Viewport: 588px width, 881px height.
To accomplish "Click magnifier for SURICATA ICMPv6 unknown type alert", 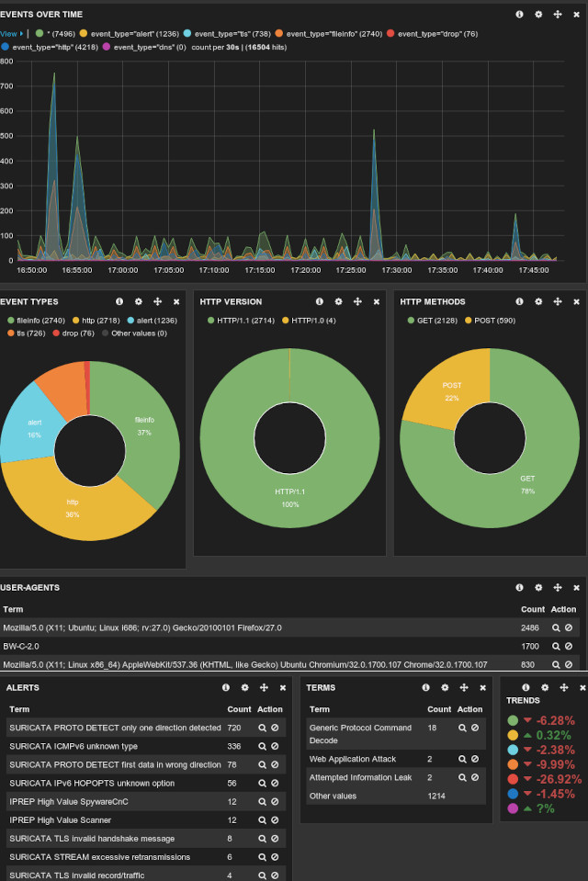I will [262, 746].
